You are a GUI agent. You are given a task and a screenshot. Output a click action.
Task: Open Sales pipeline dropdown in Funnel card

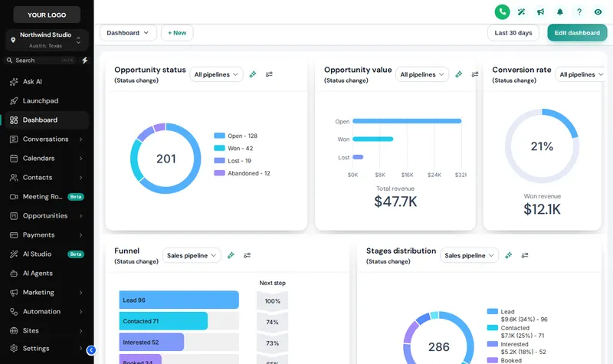192,255
